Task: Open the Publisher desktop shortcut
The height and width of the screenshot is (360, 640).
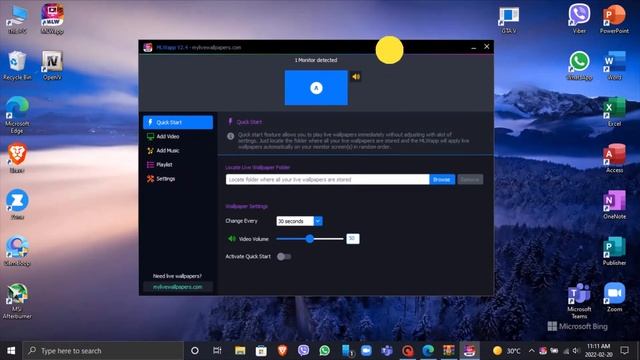Action: (x=614, y=251)
